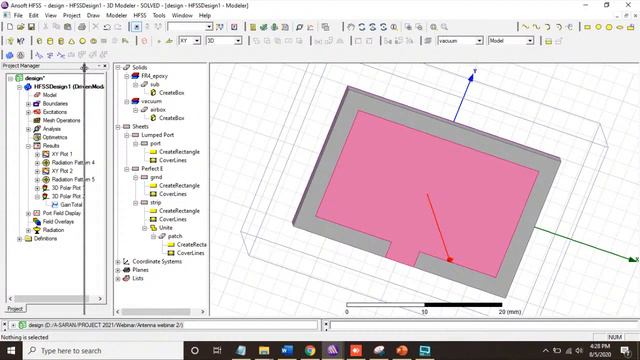Open Microsoft Word from the taskbar

click(x=287, y=351)
